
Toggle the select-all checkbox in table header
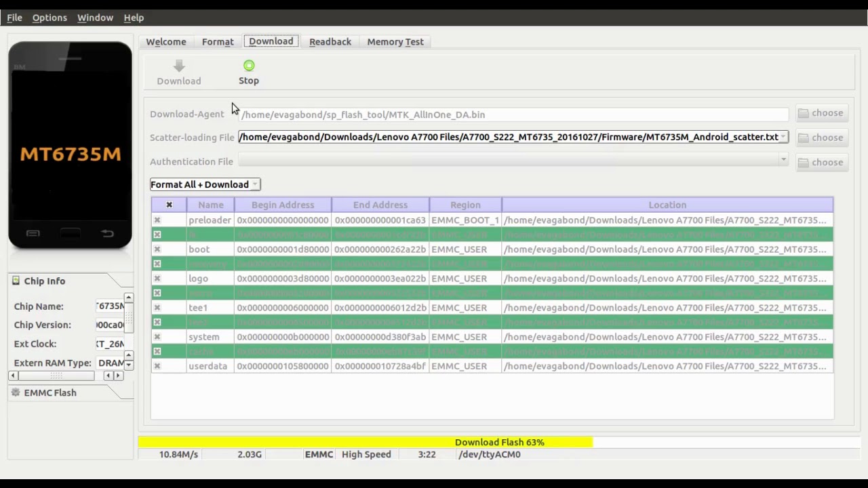click(x=169, y=205)
